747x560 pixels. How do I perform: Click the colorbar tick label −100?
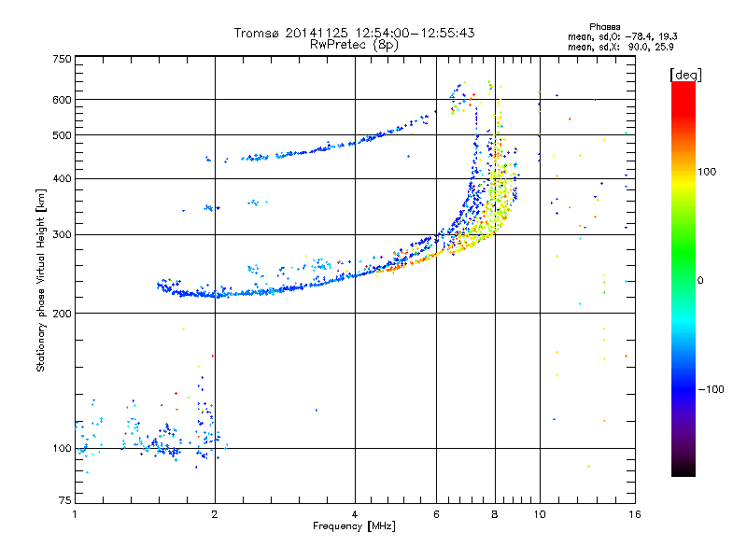(712, 388)
